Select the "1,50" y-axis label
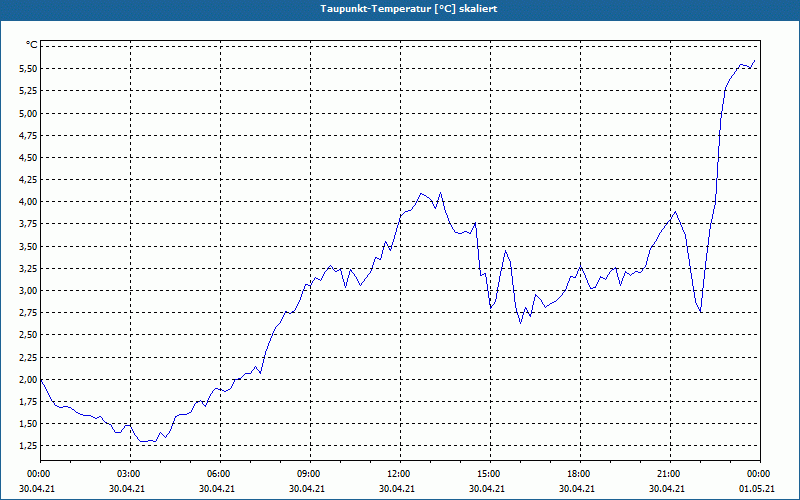Screen dimensions: 800x500 pos(29,423)
